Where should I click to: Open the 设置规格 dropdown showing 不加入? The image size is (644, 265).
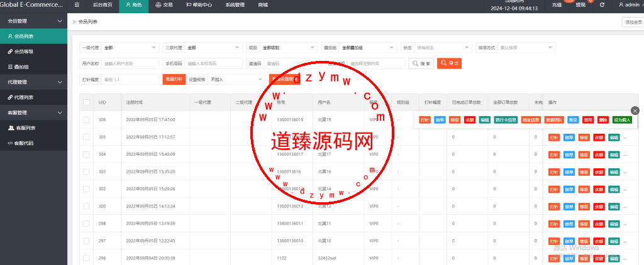[x=237, y=80]
